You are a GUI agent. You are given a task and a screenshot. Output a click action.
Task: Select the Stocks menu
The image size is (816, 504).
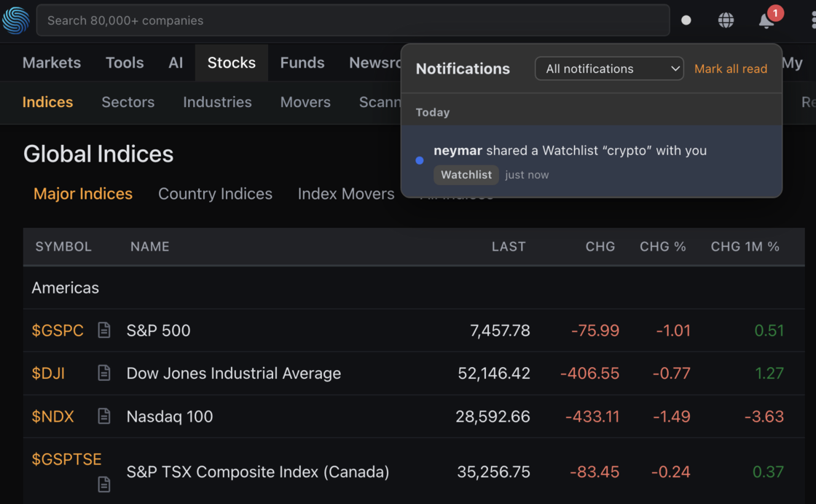232,63
